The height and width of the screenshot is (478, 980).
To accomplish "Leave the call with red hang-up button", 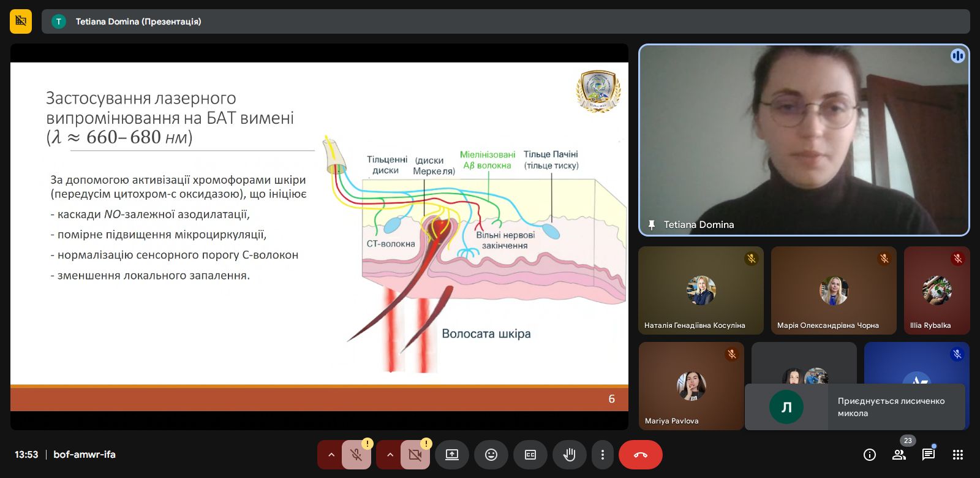I will (x=640, y=455).
